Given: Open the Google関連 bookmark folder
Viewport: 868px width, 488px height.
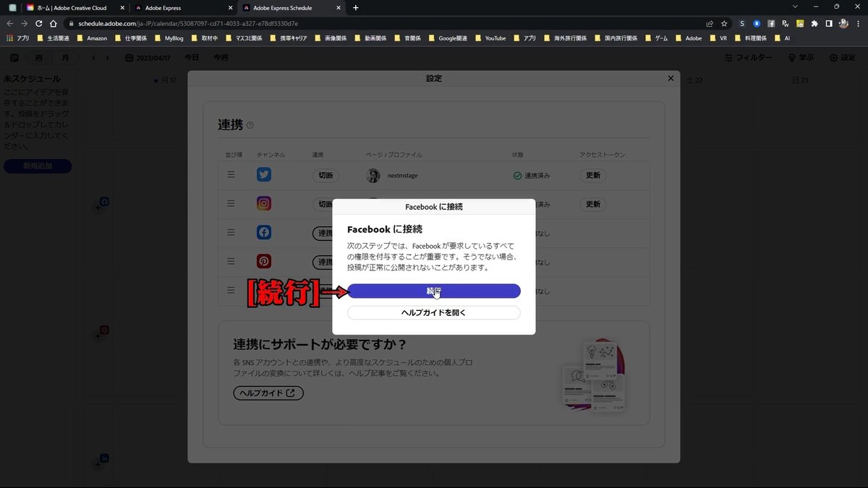Looking at the screenshot, I should click(448, 38).
